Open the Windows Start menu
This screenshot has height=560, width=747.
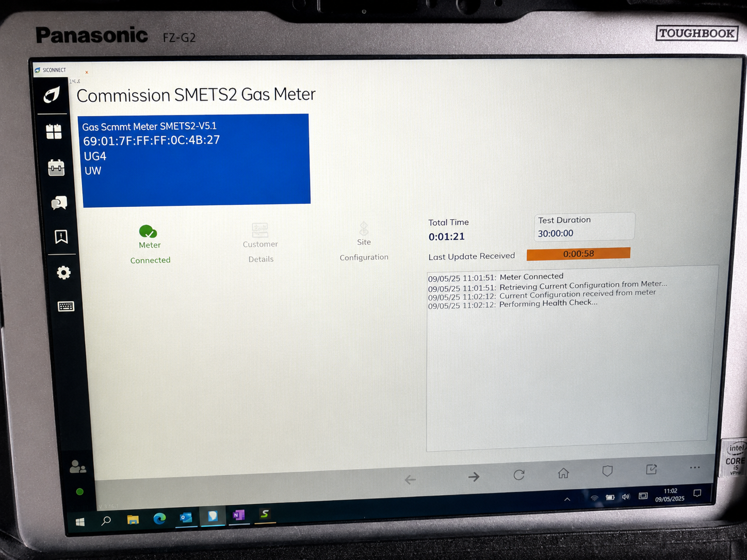(x=80, y=522)
